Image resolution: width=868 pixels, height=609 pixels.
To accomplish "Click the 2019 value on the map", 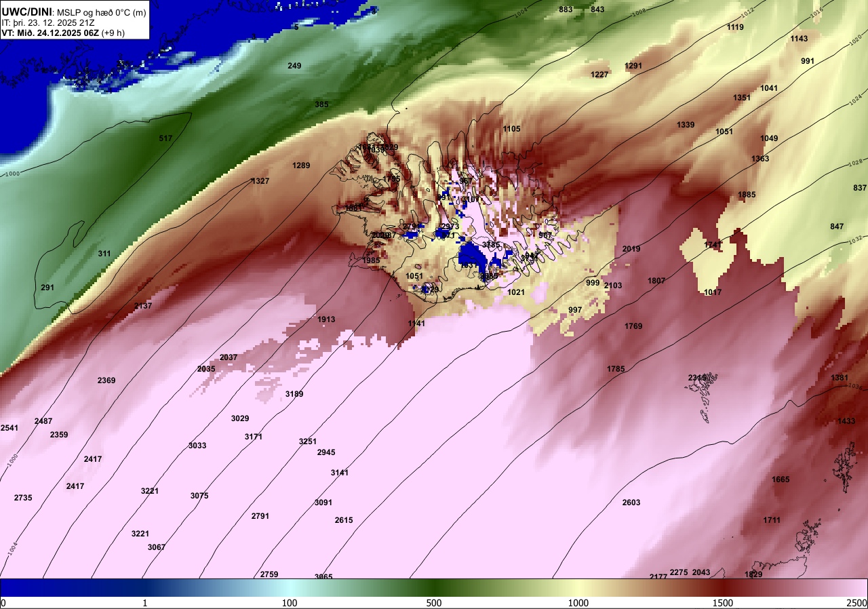I will [x=631, y=249].
